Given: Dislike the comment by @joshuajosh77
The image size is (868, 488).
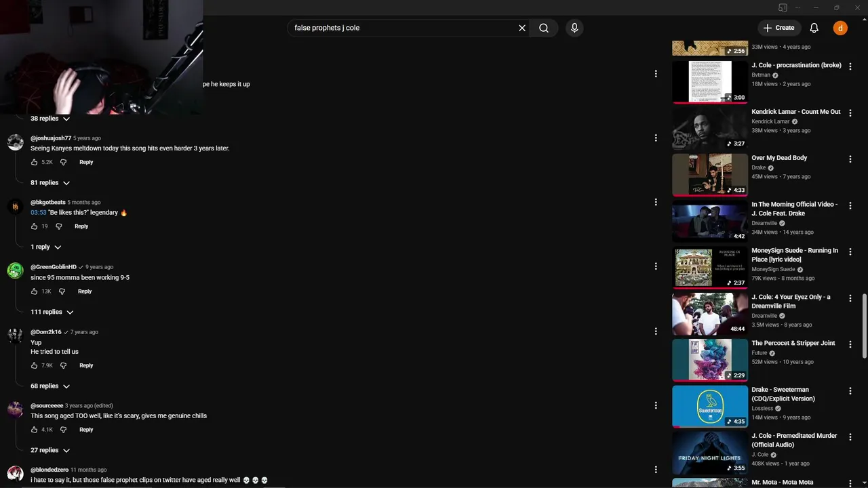Looking at the screenshot, I should click(x=63, y=162).
